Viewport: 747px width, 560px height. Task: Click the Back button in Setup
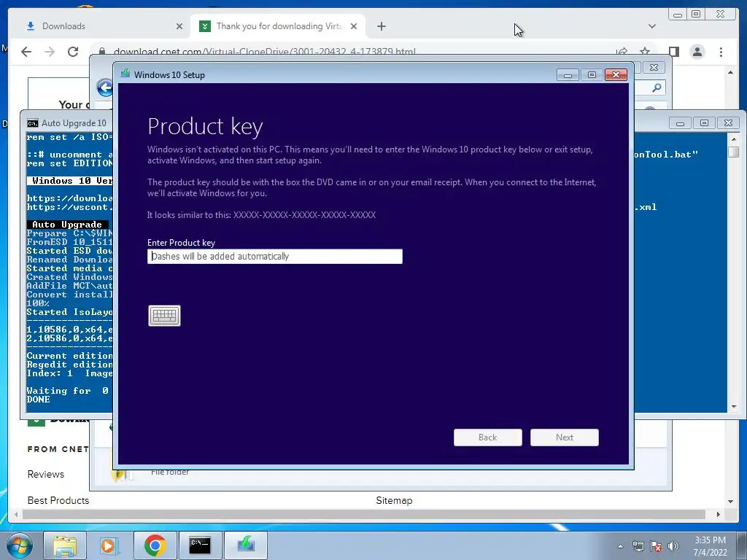click(488, 437)
